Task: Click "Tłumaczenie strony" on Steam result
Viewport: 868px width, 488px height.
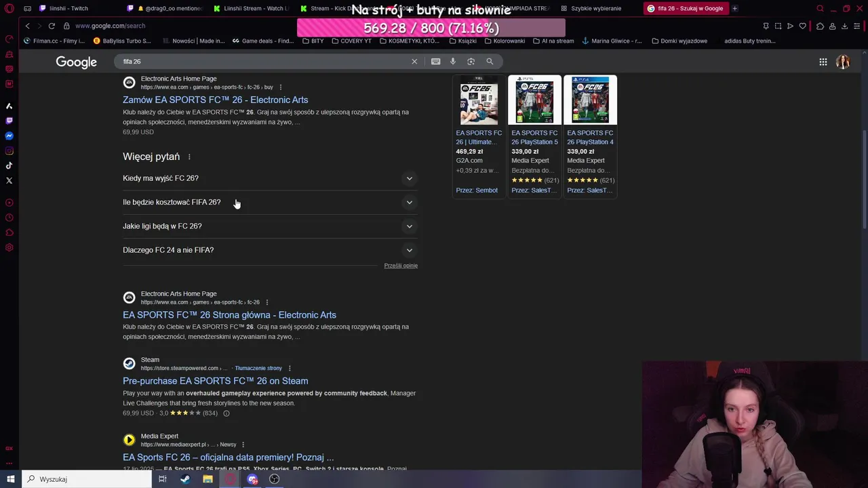Action: pyautogui.click(x=258, y=369)
